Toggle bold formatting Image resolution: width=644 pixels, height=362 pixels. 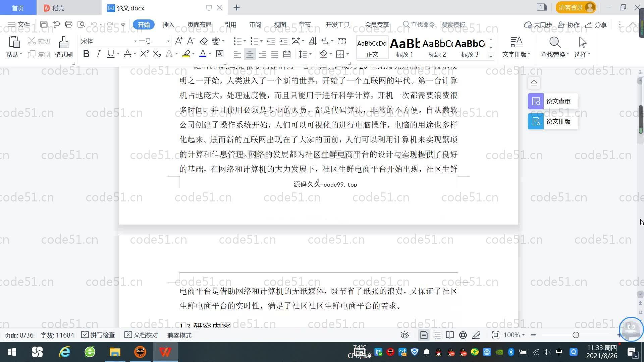tap(86, 54)
